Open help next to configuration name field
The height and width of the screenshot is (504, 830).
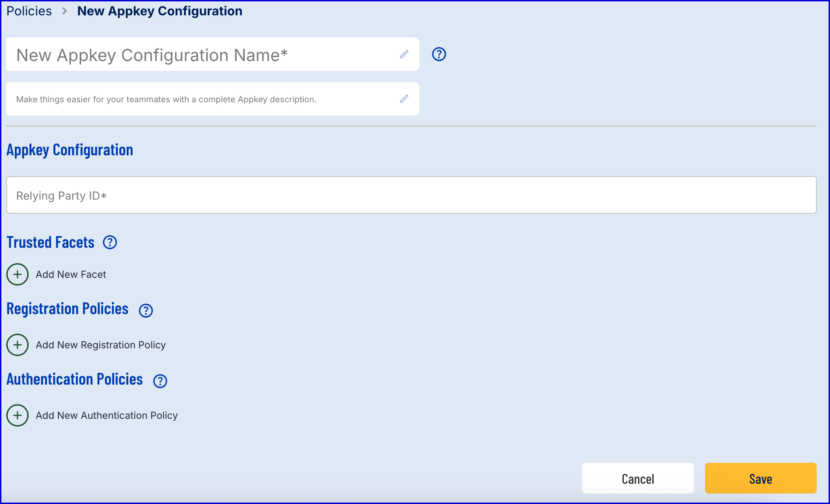click(439, 54)
